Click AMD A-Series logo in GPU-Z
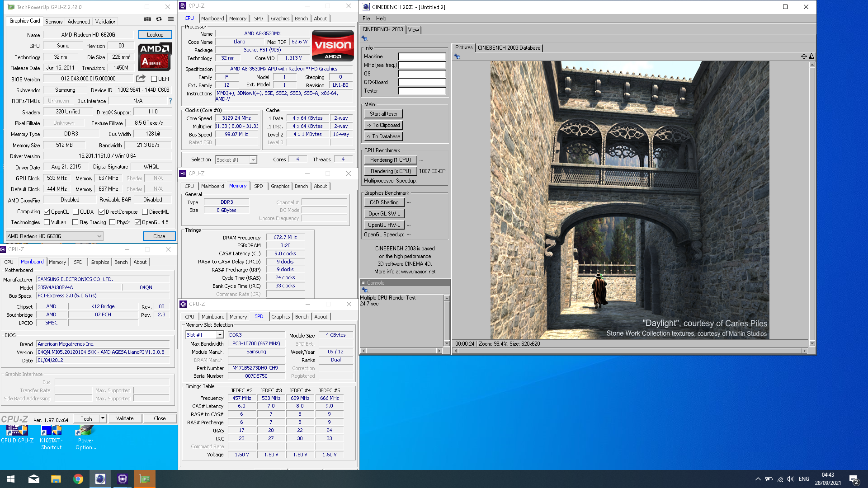This screenshot has height=488, width=868. 155,56
